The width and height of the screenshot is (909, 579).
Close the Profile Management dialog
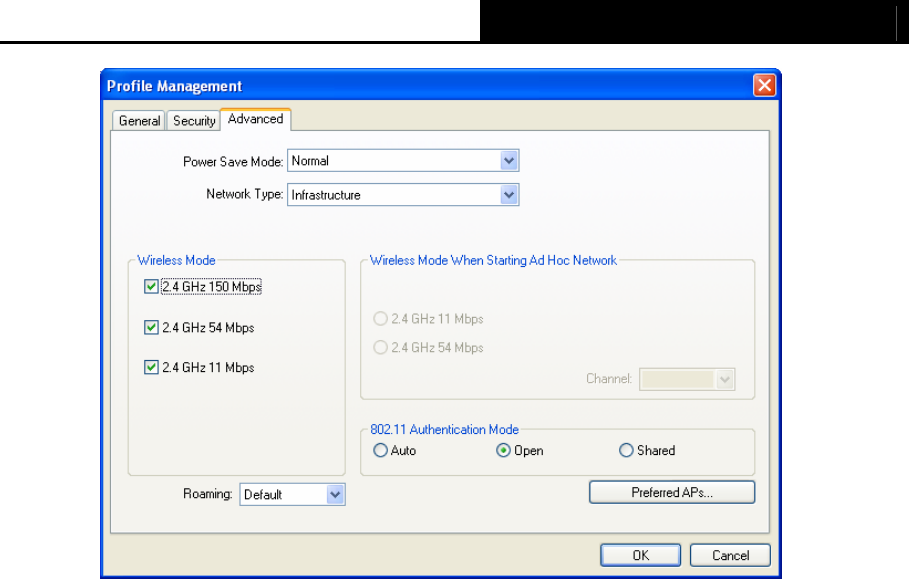click(764, 85)
